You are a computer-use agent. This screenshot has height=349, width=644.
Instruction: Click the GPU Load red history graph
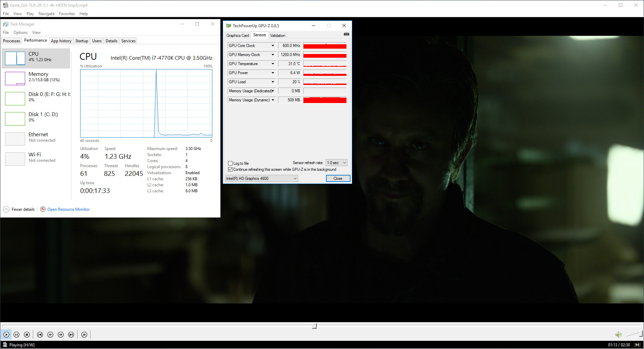(325, 82)
